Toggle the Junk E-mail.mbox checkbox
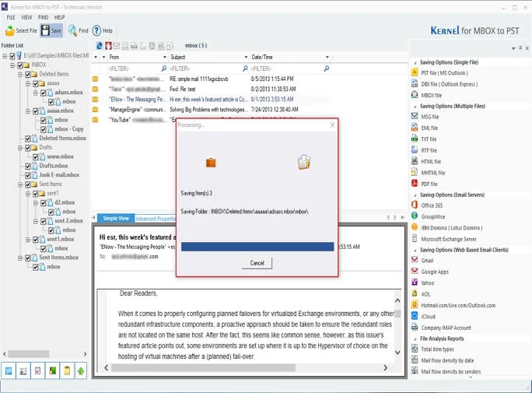 pos(28,175)
